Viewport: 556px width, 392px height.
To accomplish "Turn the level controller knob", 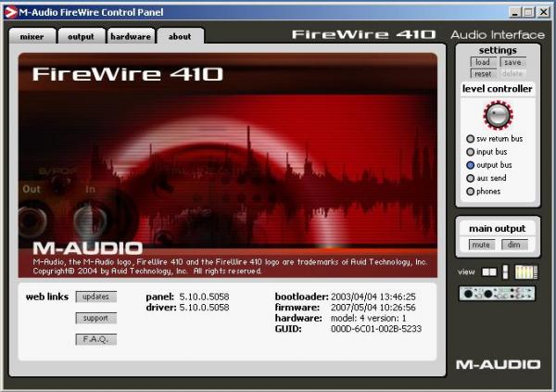I will tap(498, 115).
